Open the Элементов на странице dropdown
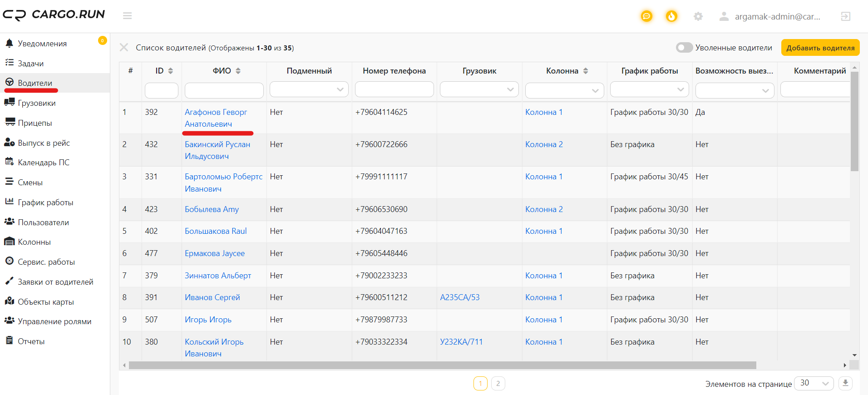This screenshot has width=868, height=395. 814,383
